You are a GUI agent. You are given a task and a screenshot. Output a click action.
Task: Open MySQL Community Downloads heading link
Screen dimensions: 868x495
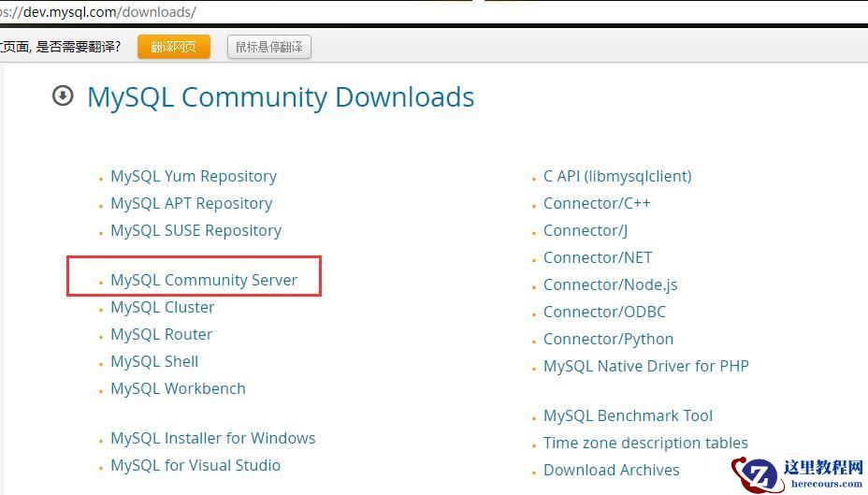(x=281, y=97)
